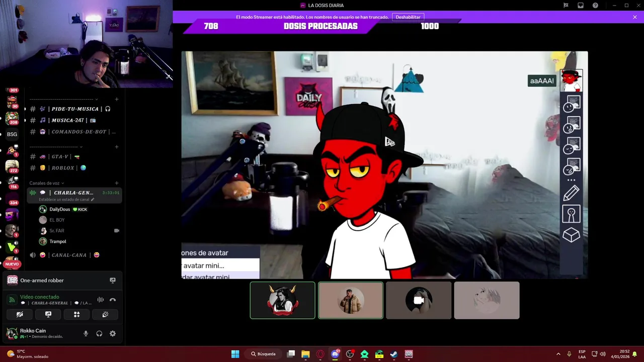Click the flag icon in Discord title bar
This screenshot has width=644, height=362.
point(566,6)
